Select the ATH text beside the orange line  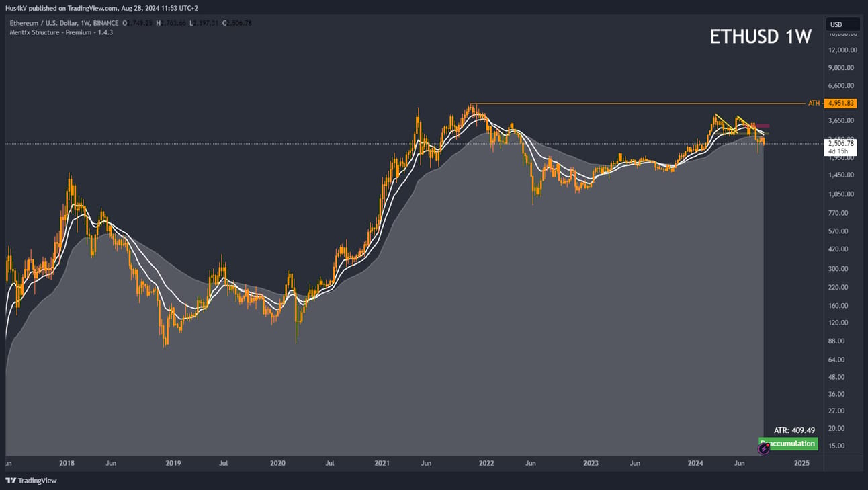tap(814, 103)
